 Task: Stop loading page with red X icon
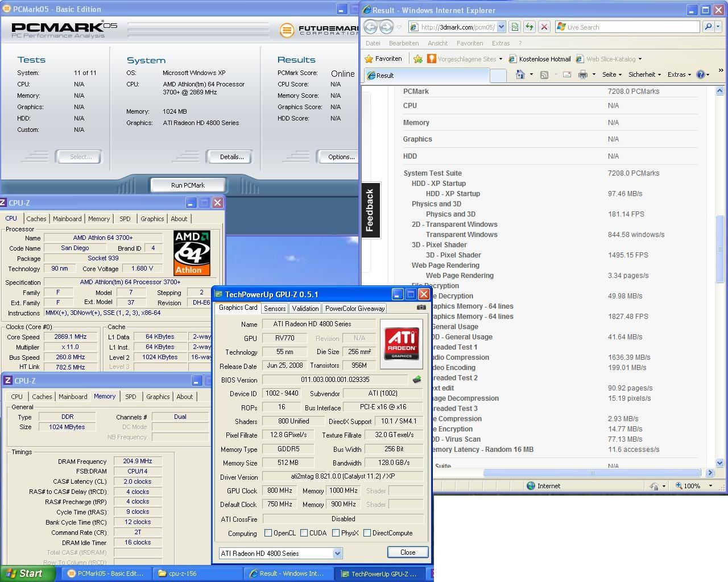click(544, 27)
